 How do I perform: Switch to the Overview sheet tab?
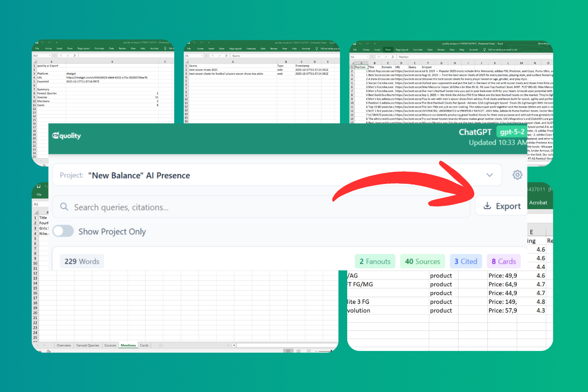pos(64,345)
